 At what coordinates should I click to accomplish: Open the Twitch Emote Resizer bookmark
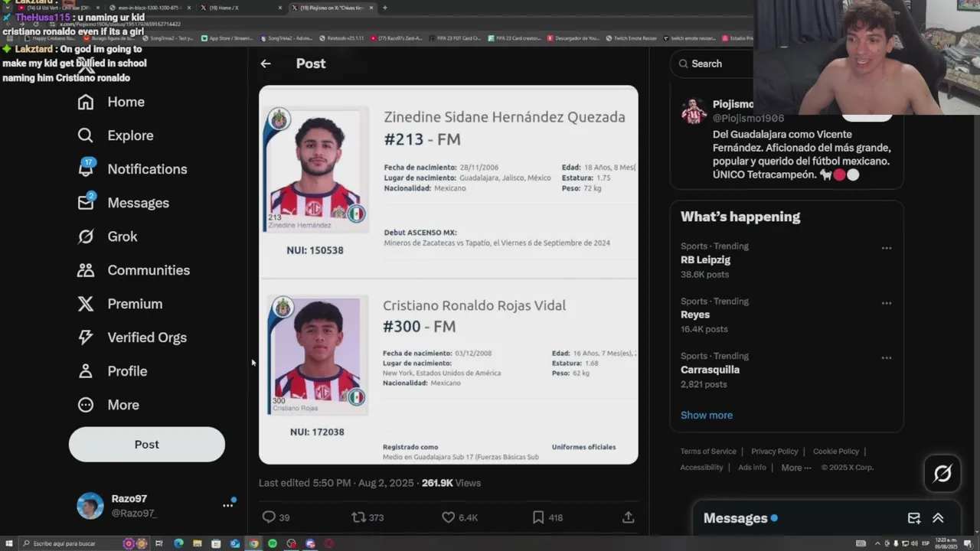(x=633, y=37)
